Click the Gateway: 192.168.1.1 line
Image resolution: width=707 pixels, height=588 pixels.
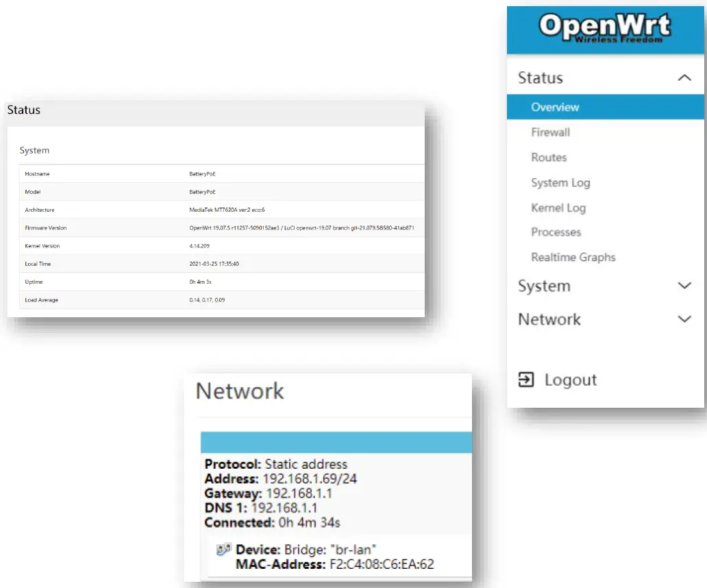click(x=269, y=493)
